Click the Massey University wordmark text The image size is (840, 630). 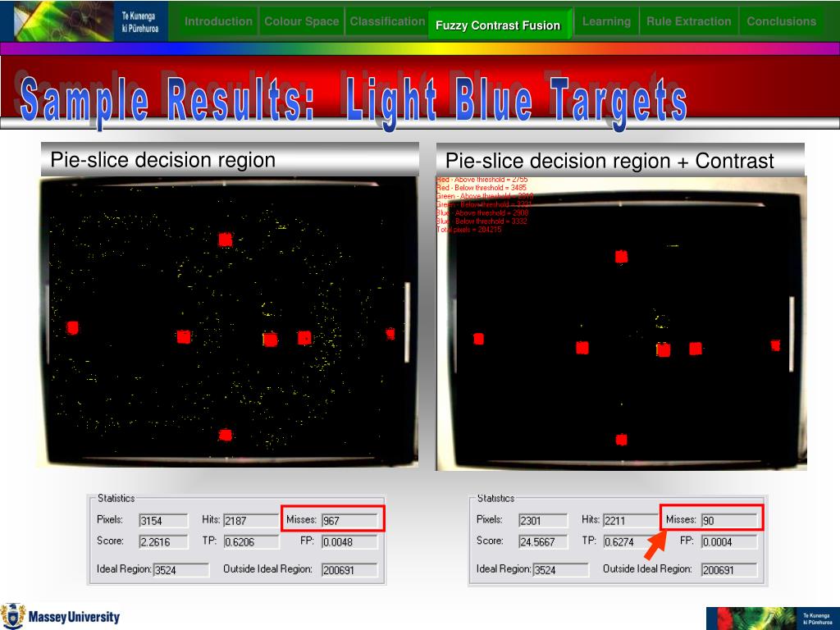click(74, 617)
